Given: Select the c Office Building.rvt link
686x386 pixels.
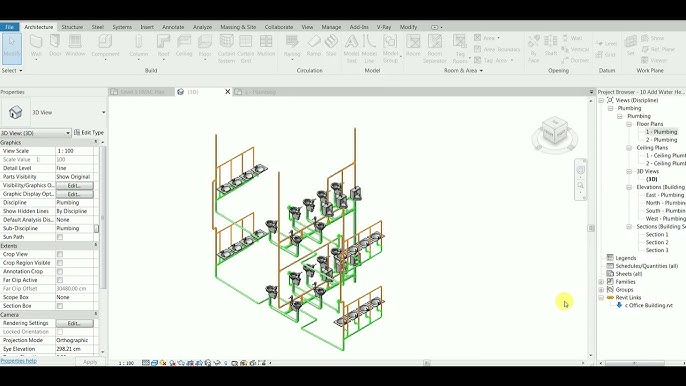Looking at the screenshot, I should 649,305.
